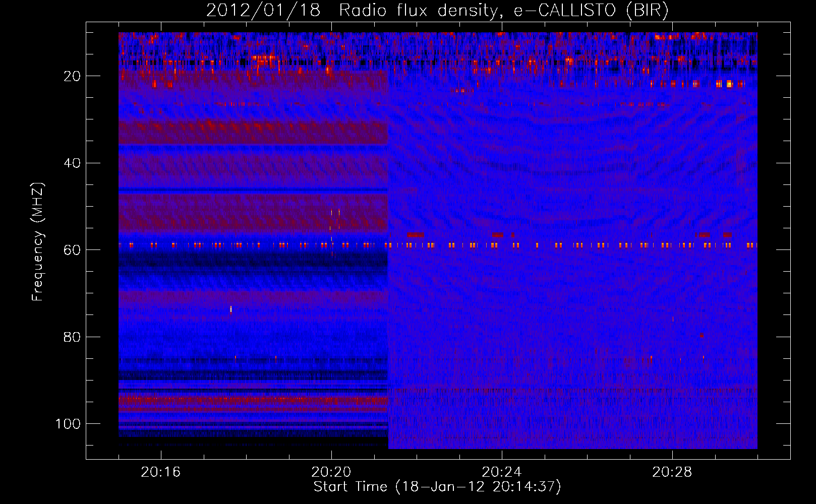Click the frequency tick label '40'

point(73,163)
